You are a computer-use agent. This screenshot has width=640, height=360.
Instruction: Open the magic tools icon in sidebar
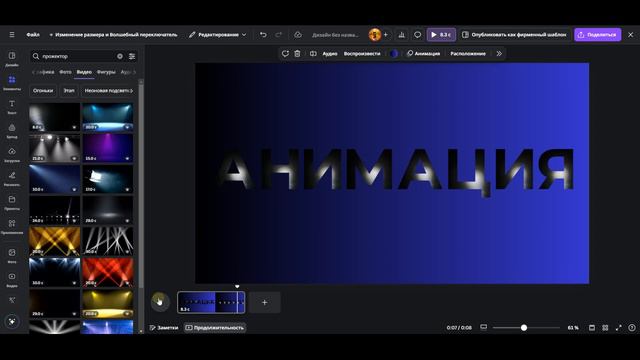coord(12,300)
